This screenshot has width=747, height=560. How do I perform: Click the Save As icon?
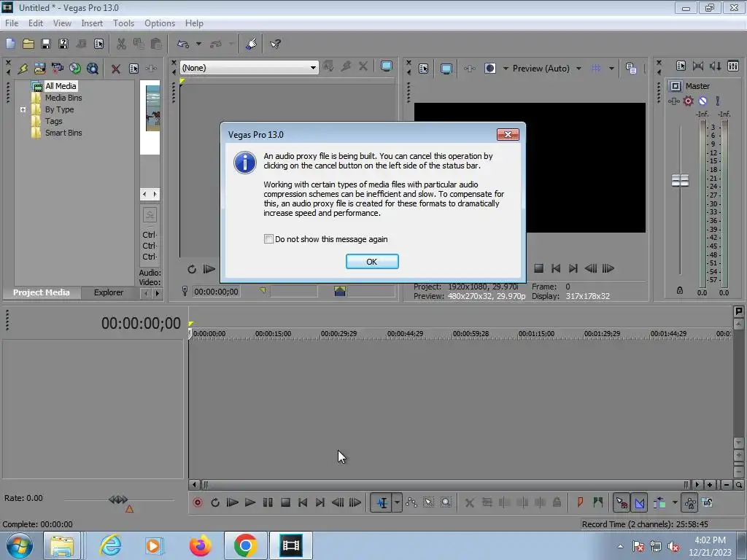[63, 44]
